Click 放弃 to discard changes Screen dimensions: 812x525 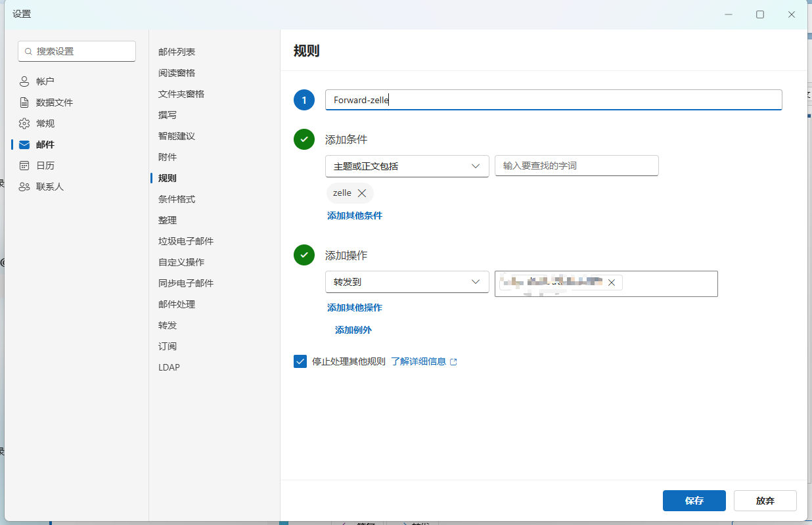click(765, 501)
